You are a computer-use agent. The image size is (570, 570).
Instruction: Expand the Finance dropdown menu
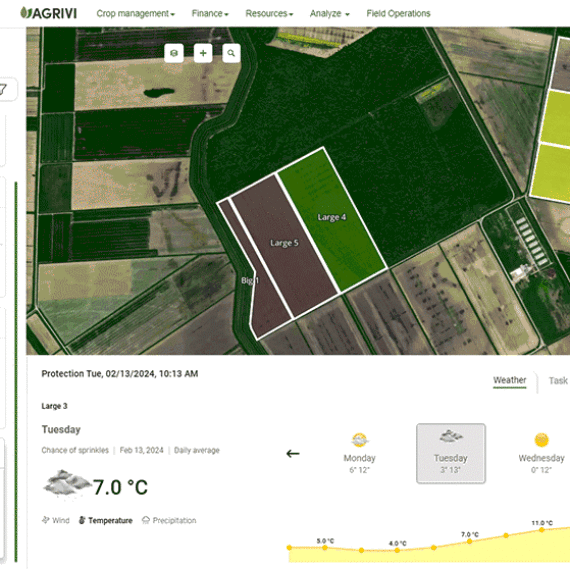(210, 13)
